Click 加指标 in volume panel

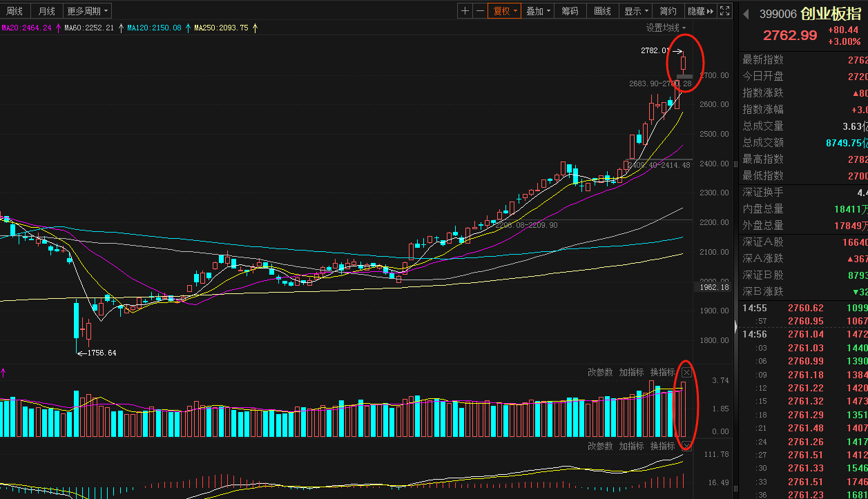click(631, 373)
